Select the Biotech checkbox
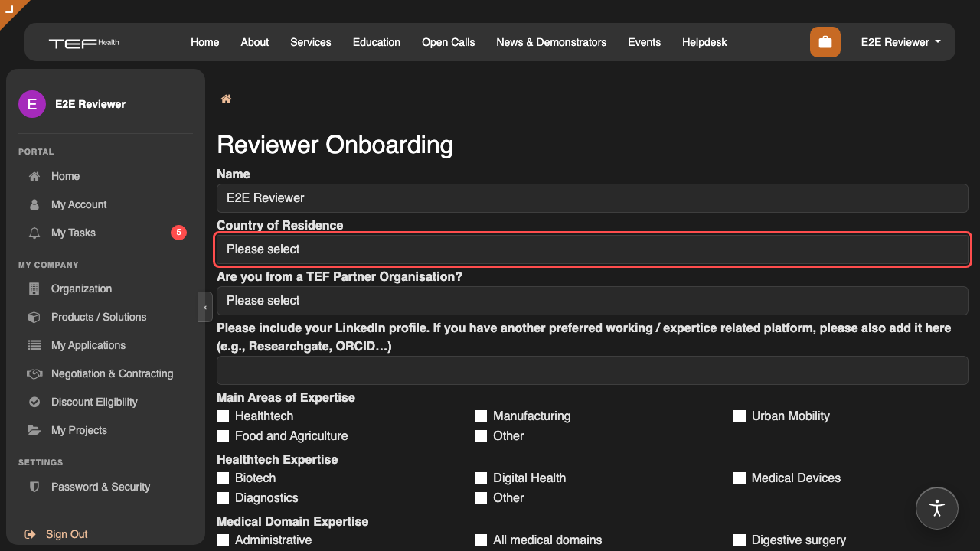 (x=223, y=478)
